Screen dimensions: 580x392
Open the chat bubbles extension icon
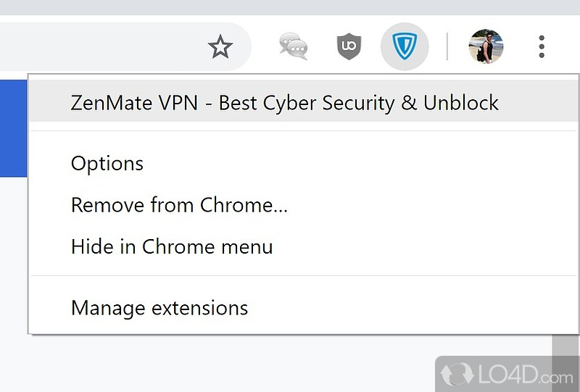294,47
